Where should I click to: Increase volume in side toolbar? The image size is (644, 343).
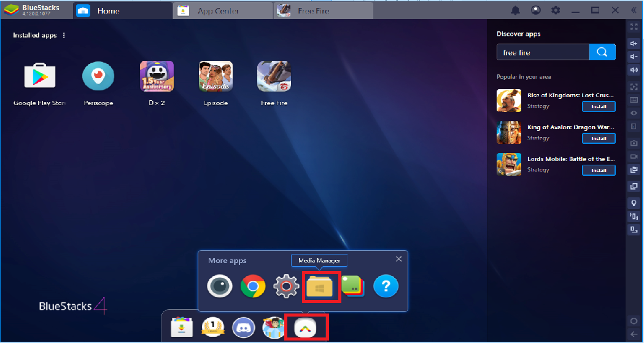[x=634, y=44]
